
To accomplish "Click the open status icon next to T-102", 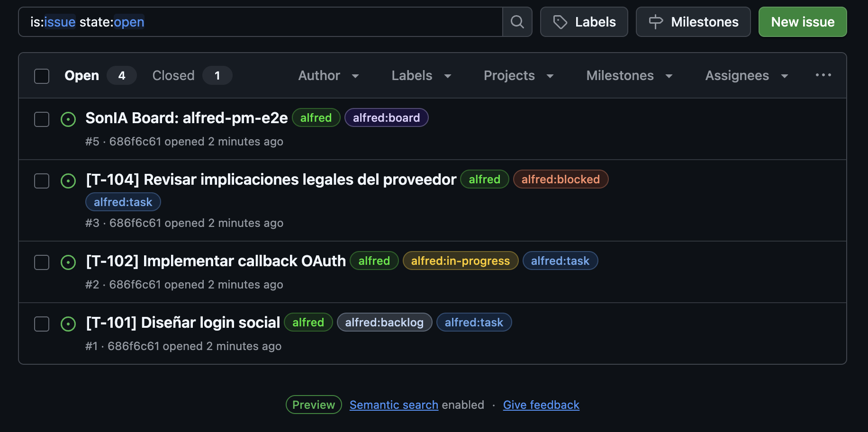I will (x=68, y=262).
